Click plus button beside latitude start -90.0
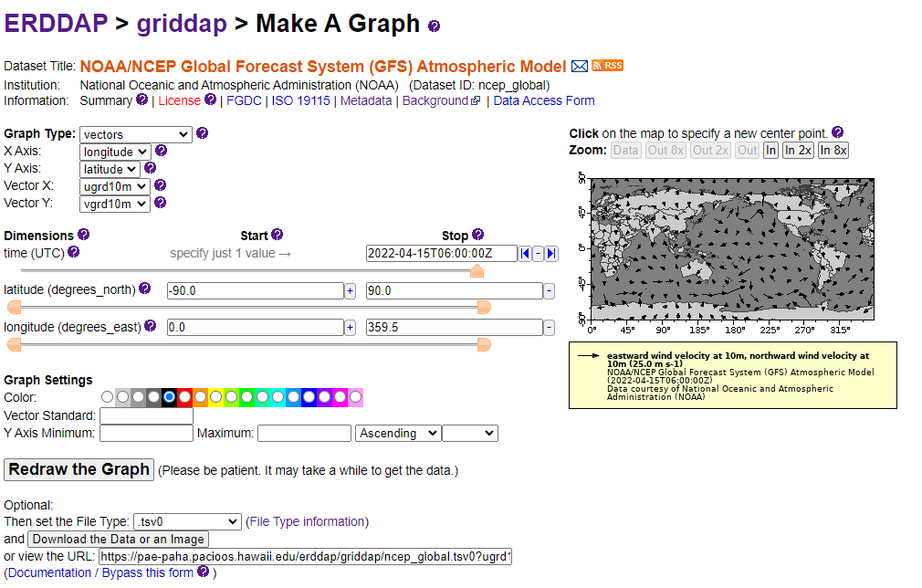Image resolution: width=922 pixels, height=588 pixels. [x=350, y=291]
